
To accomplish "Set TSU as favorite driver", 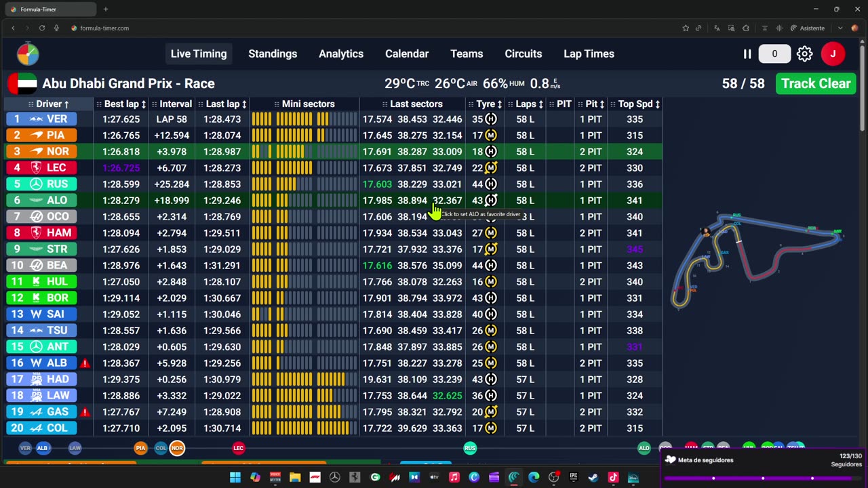I will pos(41,331).
